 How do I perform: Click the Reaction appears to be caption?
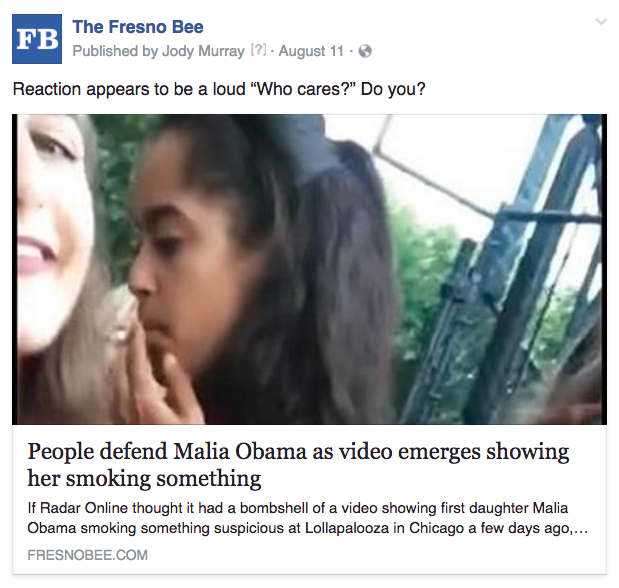[x=219, y=89]
